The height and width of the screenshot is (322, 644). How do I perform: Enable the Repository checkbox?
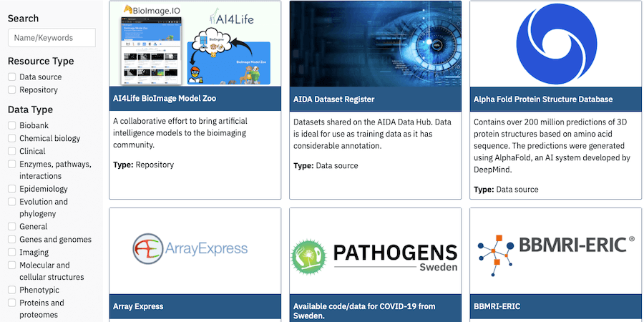12,90
